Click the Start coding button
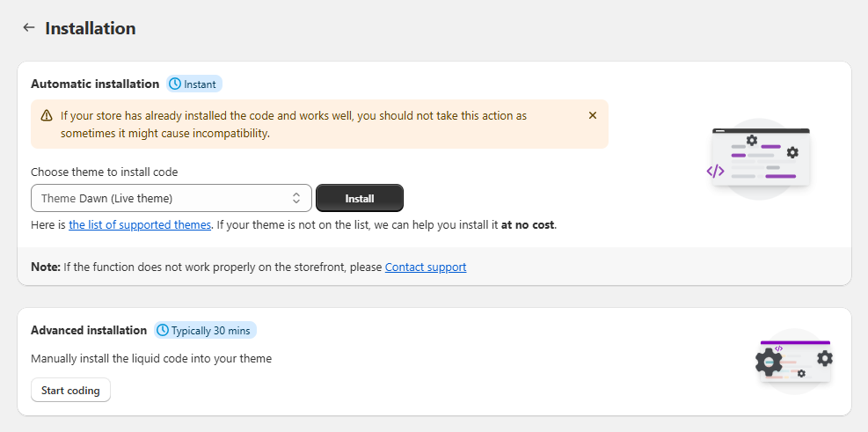868x432 pixels. [x=70, y=391]
